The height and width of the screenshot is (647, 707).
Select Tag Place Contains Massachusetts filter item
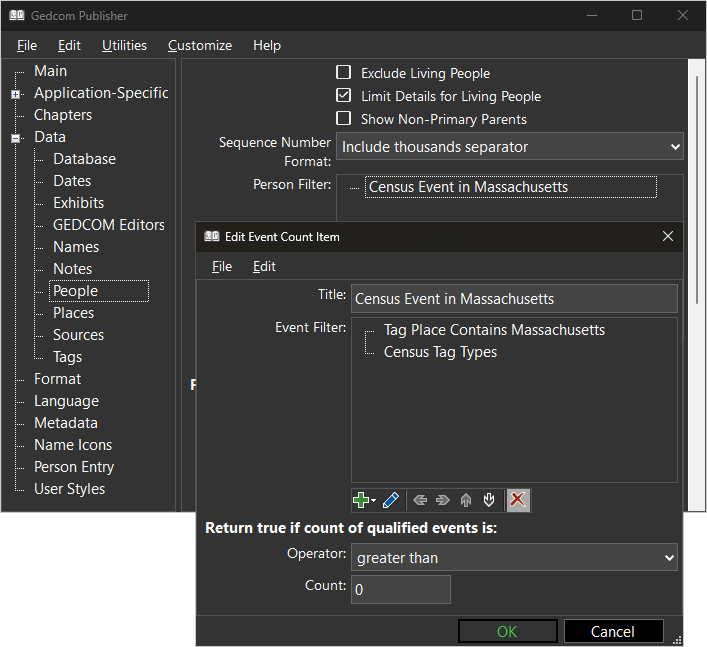494,330
